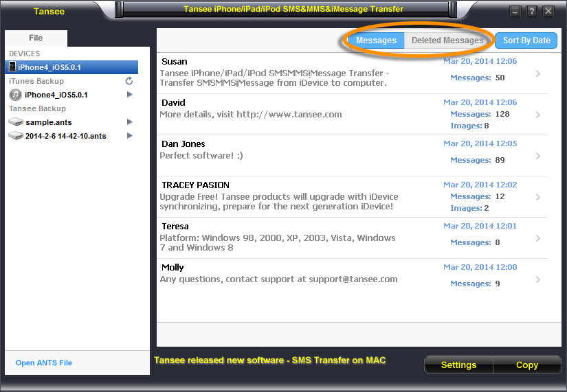The image size is (567, 392).
Task: Refresh the iTunes Backup list
Action: click(x=129, y=80)
